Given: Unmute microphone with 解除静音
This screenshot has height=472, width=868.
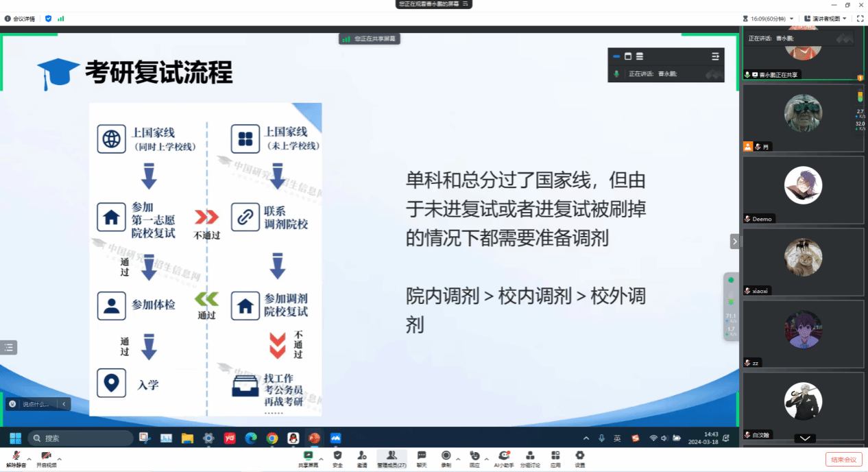Looking at the screenshot, I should (16, 458).
